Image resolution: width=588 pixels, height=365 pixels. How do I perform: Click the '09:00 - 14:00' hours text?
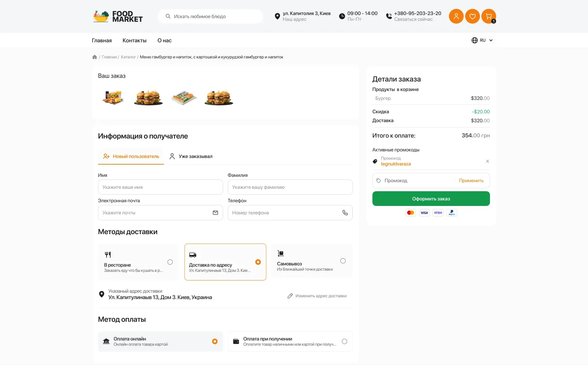(362, 13)
